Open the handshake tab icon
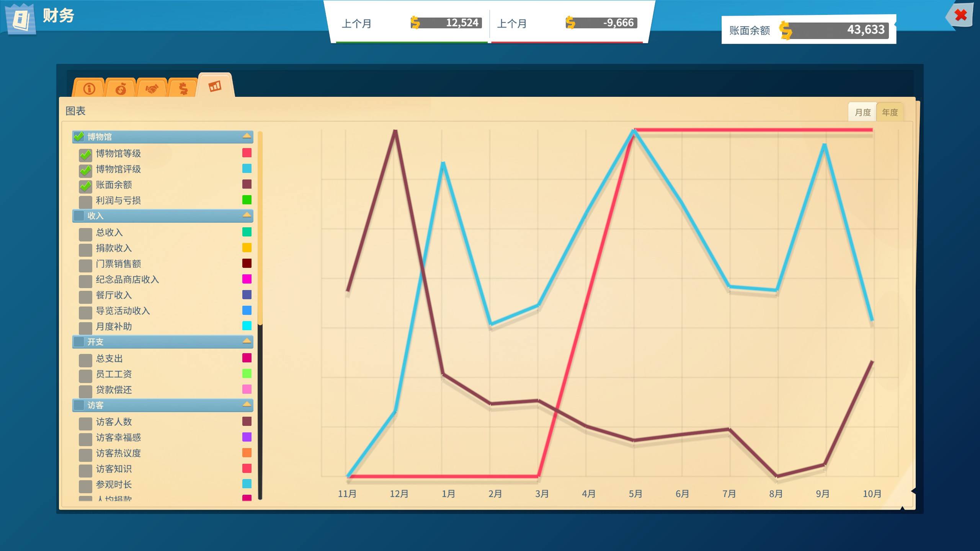Image resolution: width=980 pixels, height=551 pixels. coord(152,89)
